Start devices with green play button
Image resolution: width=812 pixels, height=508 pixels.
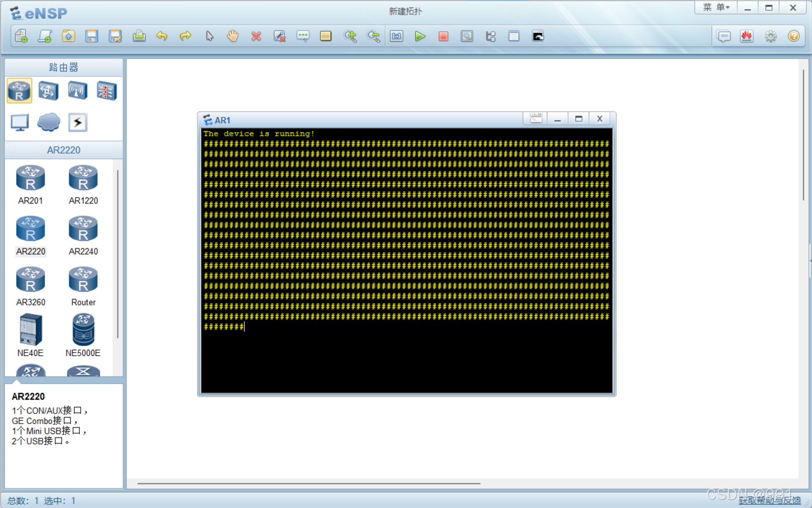(420, 36)
